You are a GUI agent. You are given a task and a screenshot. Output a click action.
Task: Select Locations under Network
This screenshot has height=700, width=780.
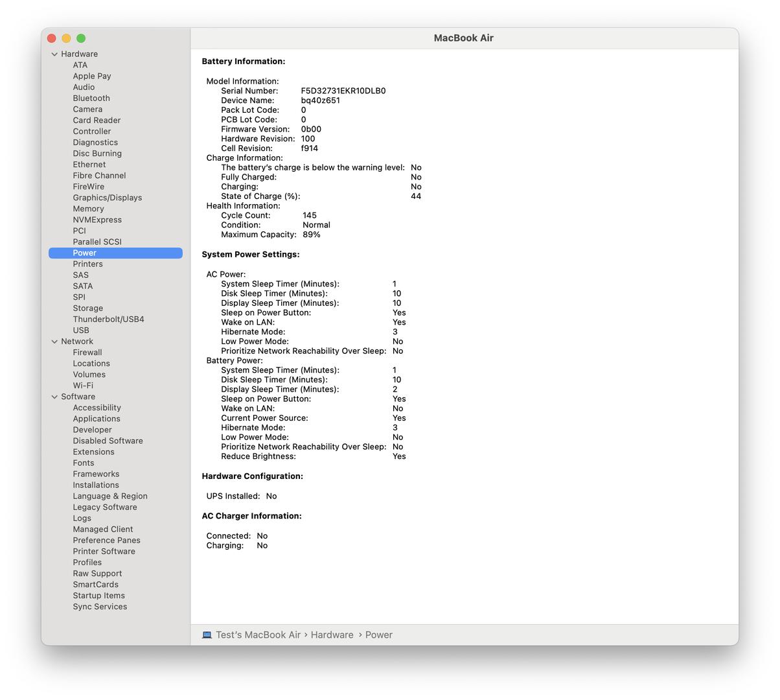(x=91, y=363)
